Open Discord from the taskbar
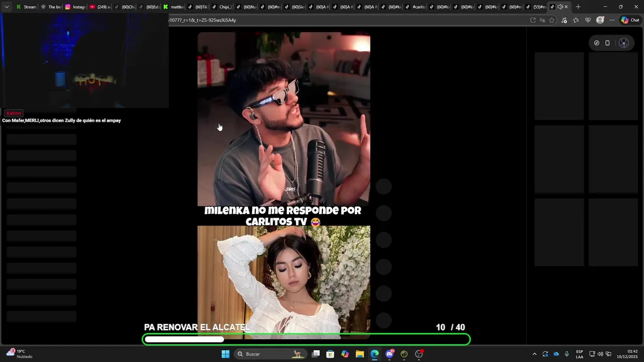This screenshot has height=362, width=644. [x=389, y=354]
